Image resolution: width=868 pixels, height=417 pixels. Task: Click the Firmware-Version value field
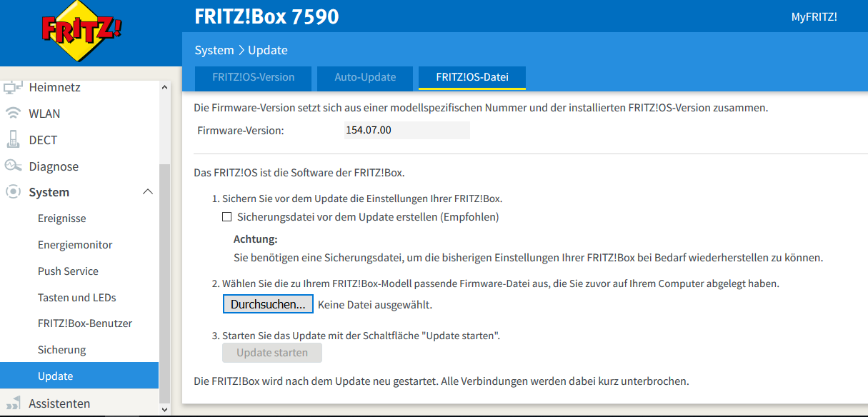406,130
